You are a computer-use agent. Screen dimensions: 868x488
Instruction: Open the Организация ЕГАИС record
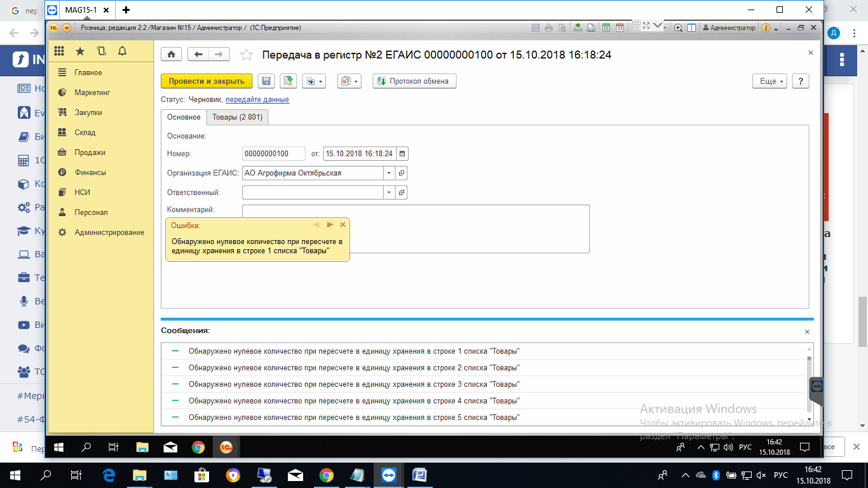[x=402, y=173]
